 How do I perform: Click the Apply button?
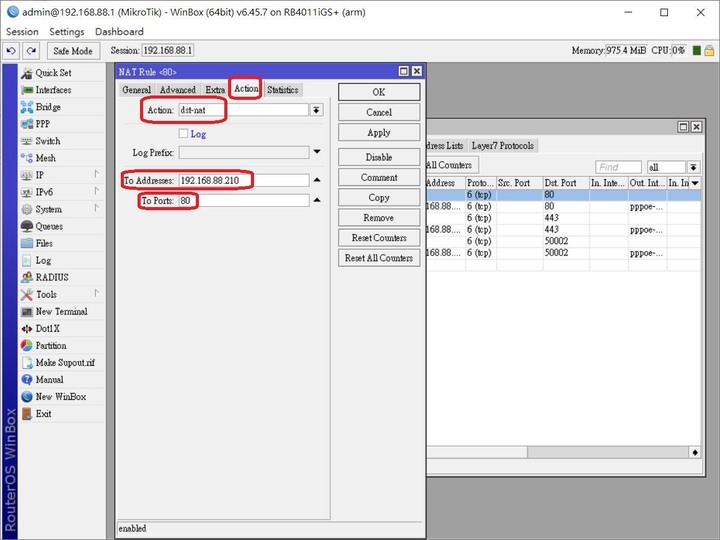tap(379, 133)
